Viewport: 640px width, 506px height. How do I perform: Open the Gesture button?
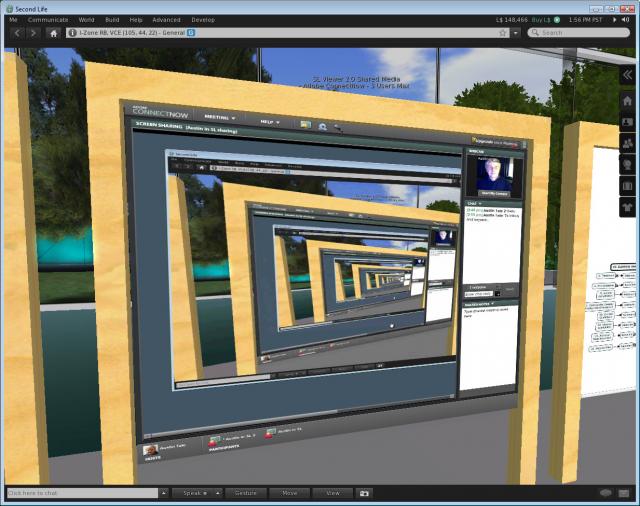point(246,493)
